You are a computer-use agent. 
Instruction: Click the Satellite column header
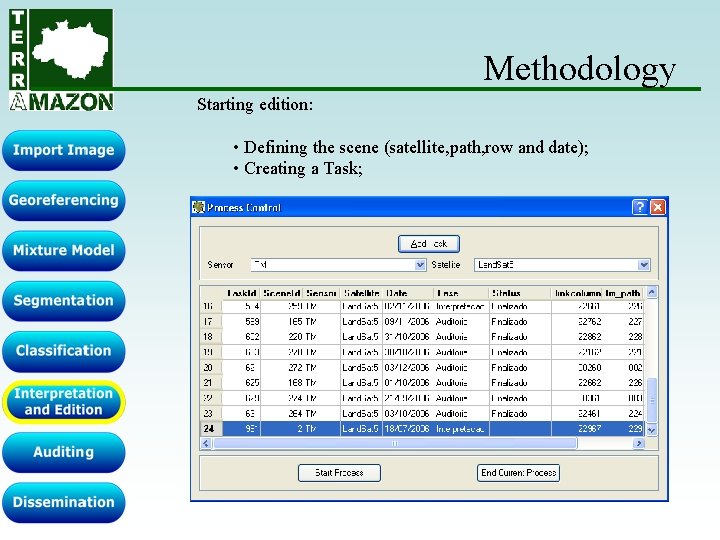click(x=361, y=293)
